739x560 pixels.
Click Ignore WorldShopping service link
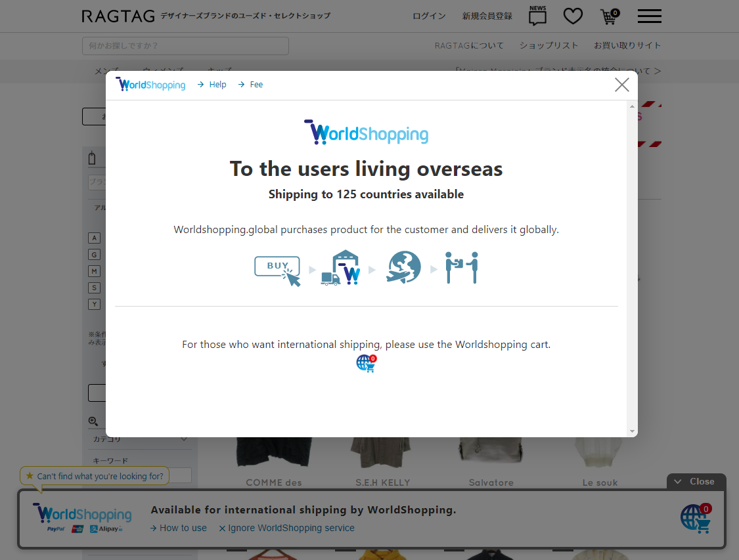[286, 528]
